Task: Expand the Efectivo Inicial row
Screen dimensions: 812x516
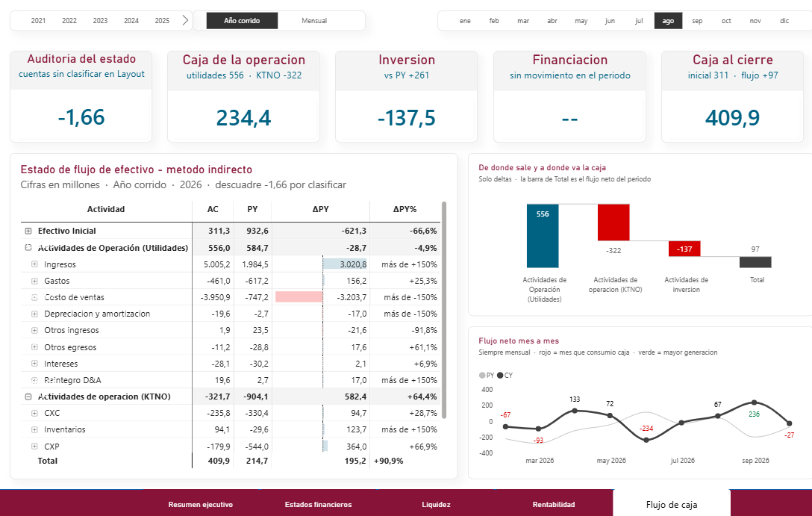Action: pos(28,231)
